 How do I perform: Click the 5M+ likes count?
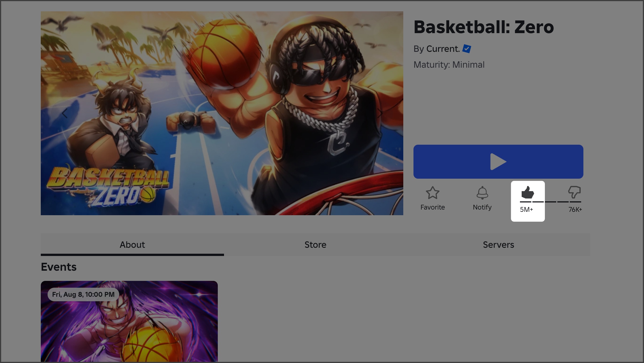(x=526, y=210)
